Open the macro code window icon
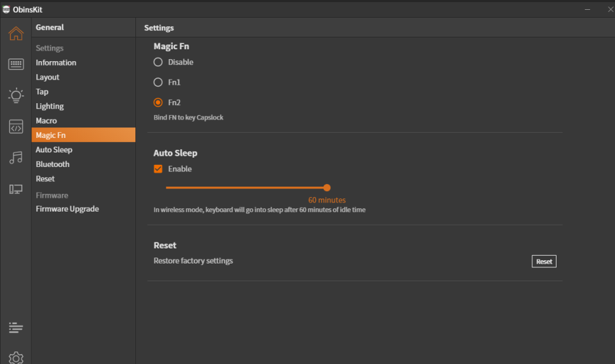 (16, 126)
